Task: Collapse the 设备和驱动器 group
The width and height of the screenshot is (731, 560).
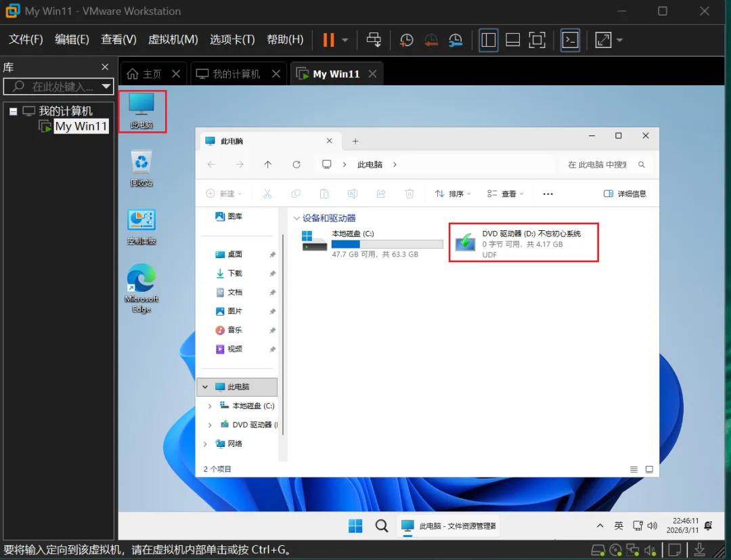Action: (296, 218)
